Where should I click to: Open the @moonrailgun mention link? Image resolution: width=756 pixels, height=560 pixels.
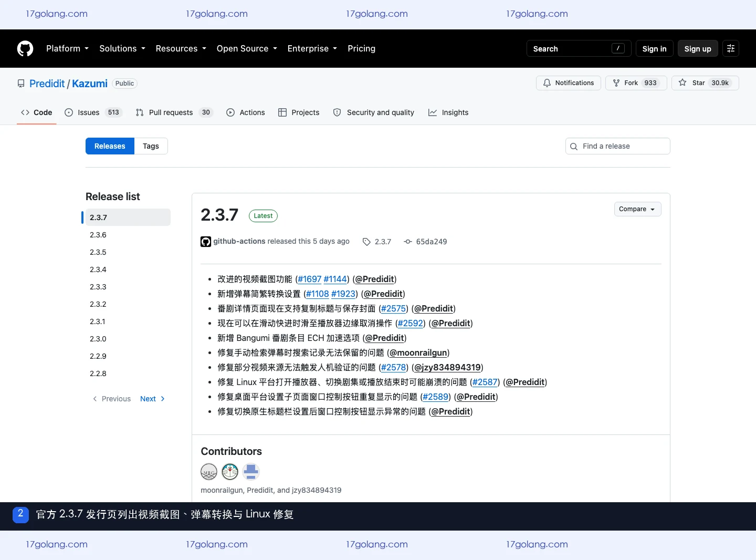tap(418, 352)
